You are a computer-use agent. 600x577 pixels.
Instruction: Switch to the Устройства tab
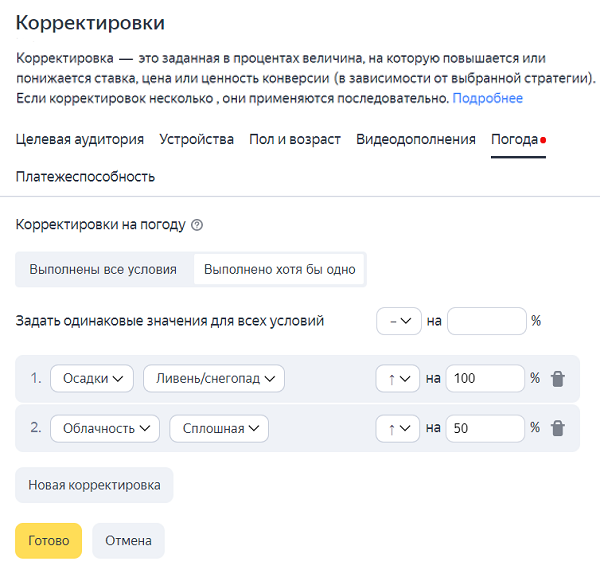[196, 139]
